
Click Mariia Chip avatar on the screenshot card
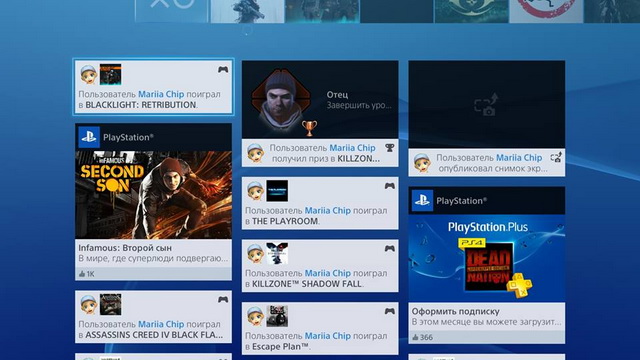tap(422, 163)
